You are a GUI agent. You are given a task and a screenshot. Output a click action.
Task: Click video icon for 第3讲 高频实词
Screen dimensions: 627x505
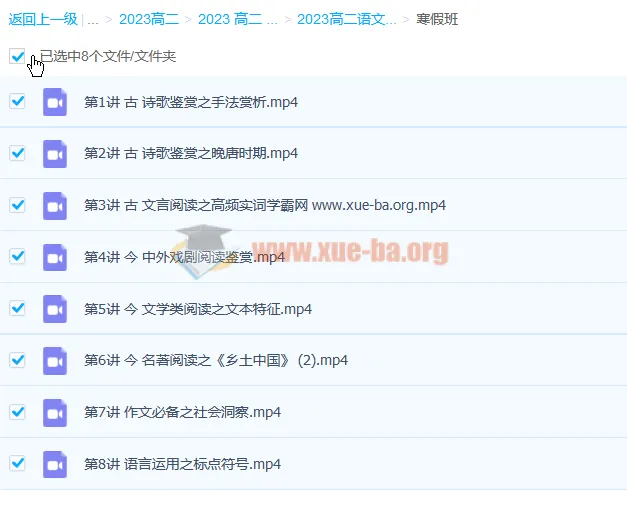point(55,205)
